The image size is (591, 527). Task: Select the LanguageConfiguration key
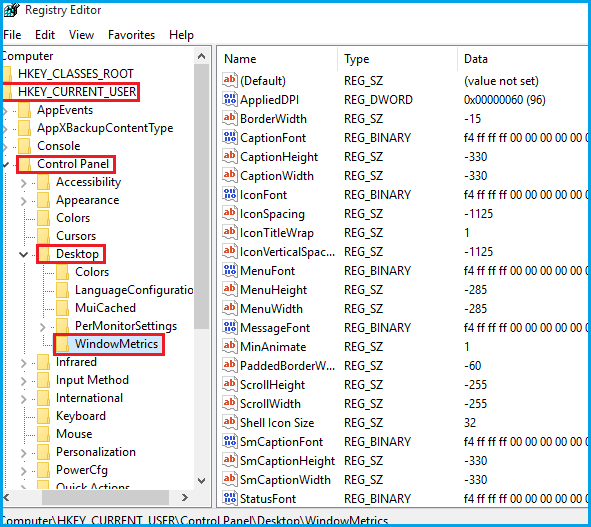134,290
